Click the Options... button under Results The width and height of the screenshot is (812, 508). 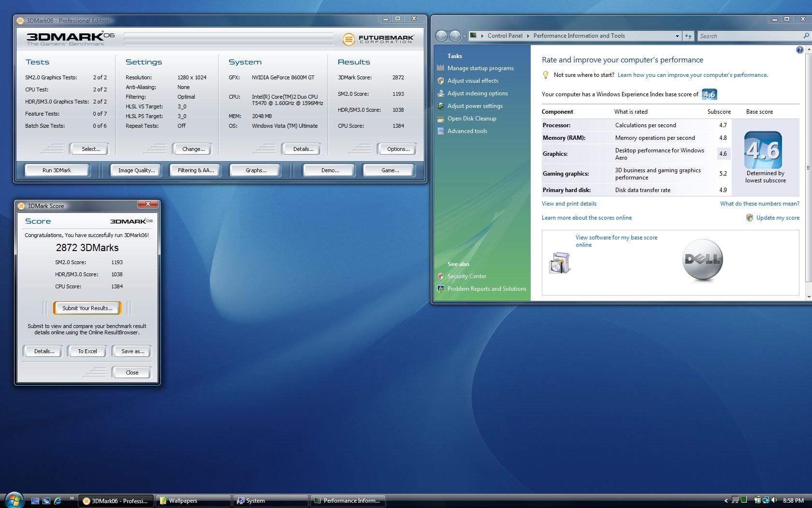pyautogui.click(x=398, y=149)
